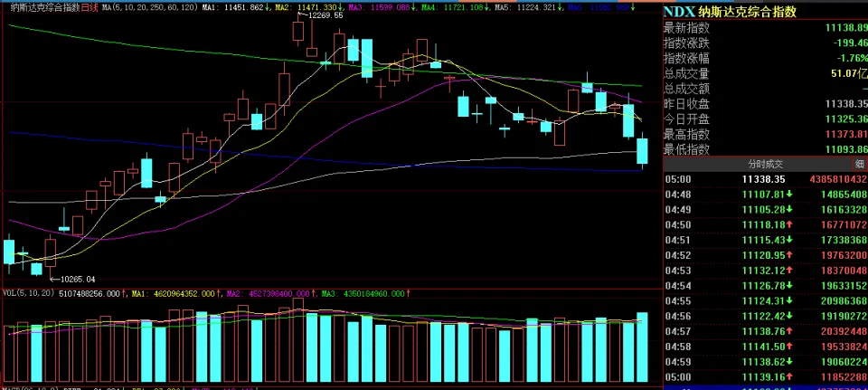
Task: Select the 04:57 trade row at 11138.76
Action: point(765,331)
